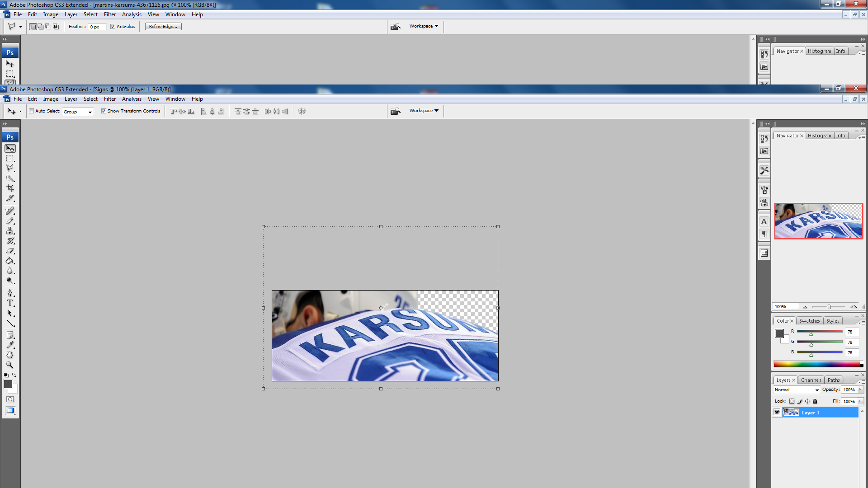The image size is (868, 488).
Task: Toggle Lock transparent pixels
Action: point(792,401)
